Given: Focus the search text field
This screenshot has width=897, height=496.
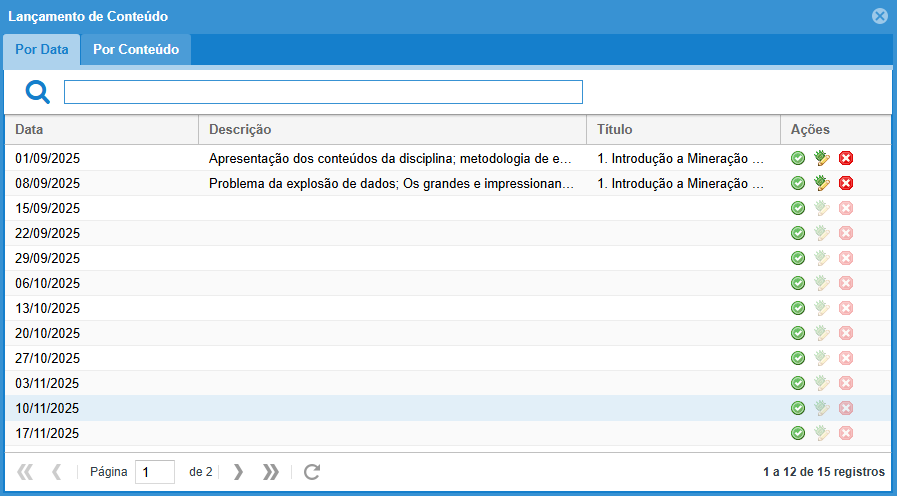Looking at the screenshot, I should point(323,93).
